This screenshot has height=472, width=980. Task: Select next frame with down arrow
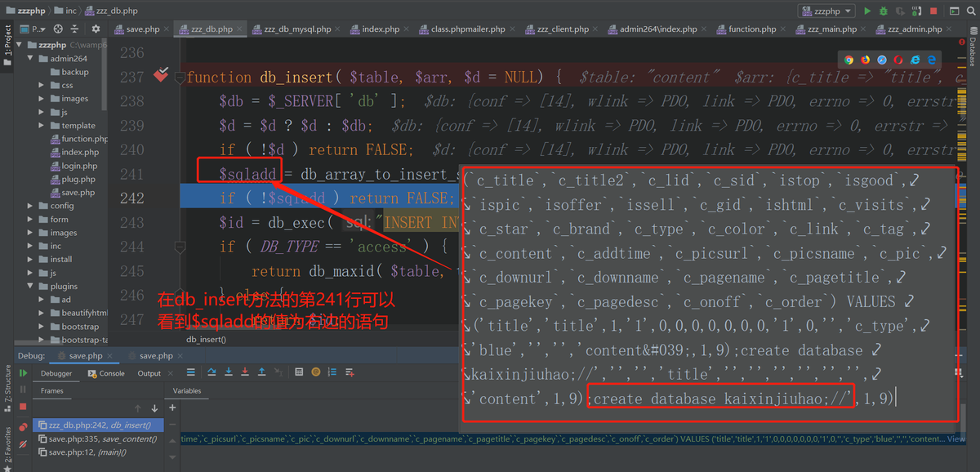coord(154,408)
